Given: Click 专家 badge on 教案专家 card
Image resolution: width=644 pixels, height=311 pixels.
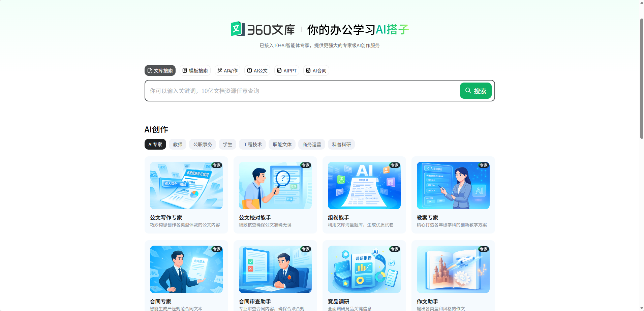Looking at the screenshot, I should (484, 165).
